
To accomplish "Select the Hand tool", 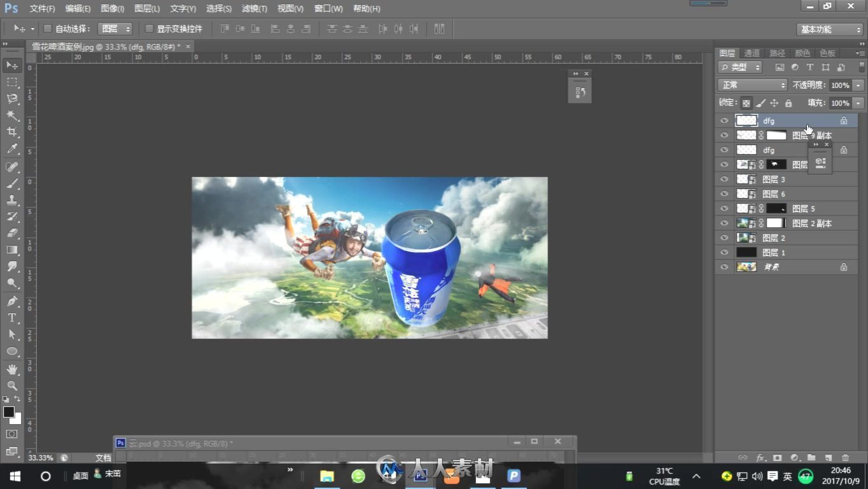I will click(x=12, y=369).
